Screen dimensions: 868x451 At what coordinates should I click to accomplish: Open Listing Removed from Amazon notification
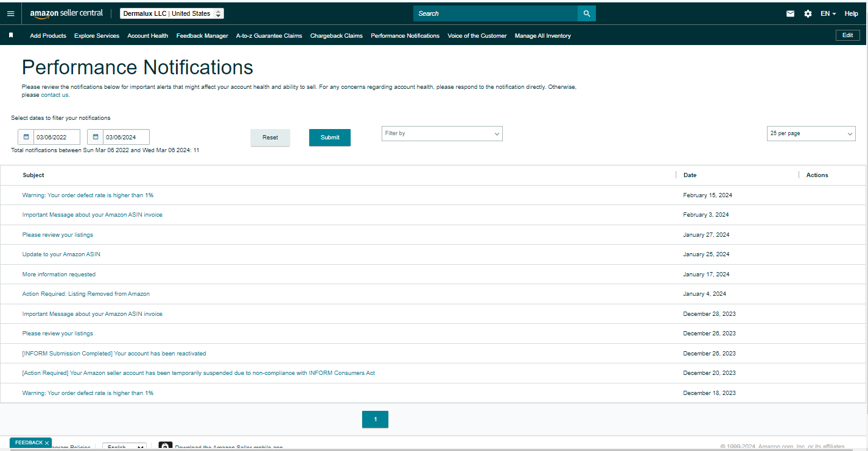coord(86,294)
